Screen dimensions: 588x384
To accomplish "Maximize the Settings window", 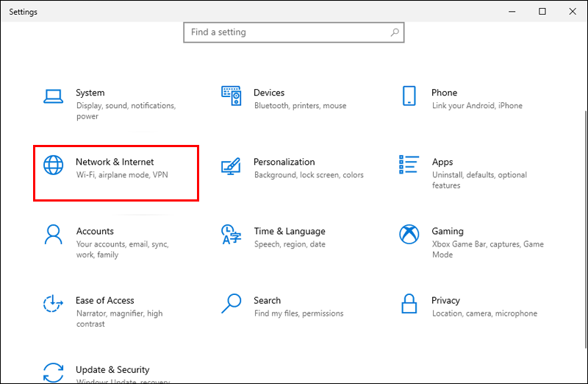I will [542, 11].
